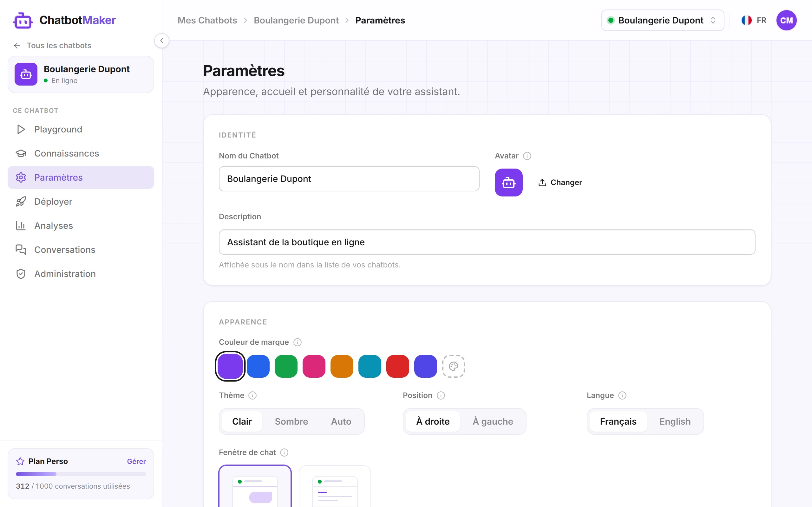Viewport: 812px width, 507px height.
Task: Collapse the sidebar with the chevron button
Action: [162, 41]
